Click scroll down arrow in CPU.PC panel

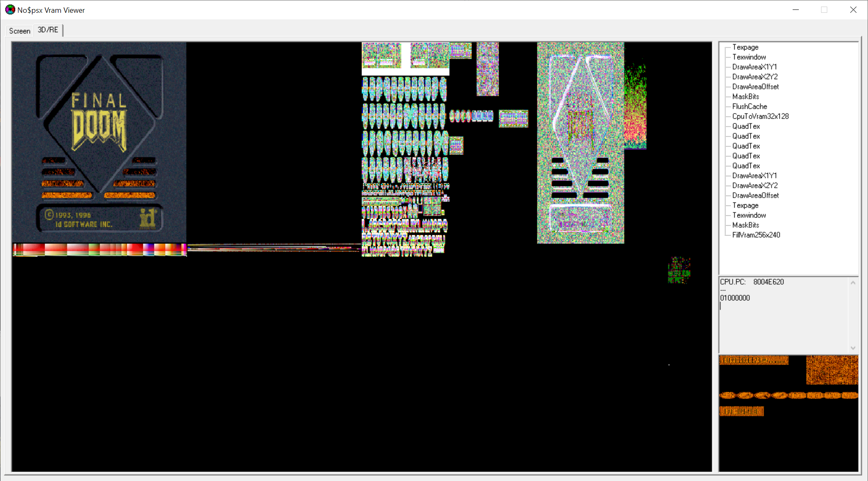tap(853, 348)
